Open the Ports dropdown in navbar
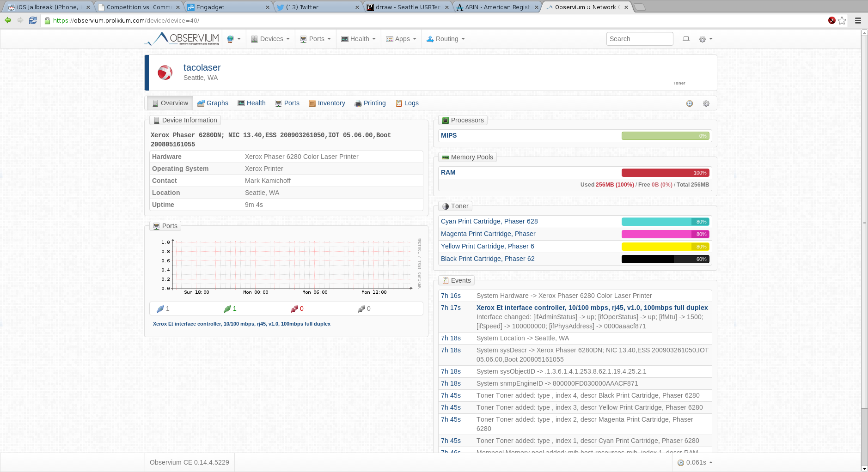 click(315, 39)
